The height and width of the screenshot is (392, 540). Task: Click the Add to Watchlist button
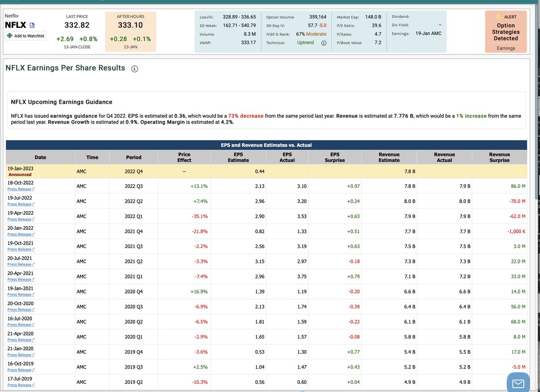26,36
